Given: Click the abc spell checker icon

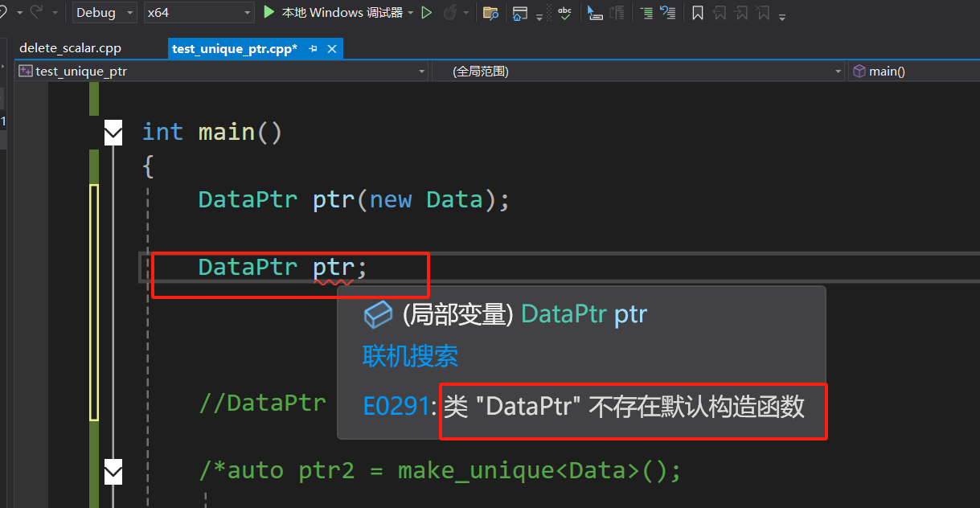Looking at the screenshot, I should [565, 12].
